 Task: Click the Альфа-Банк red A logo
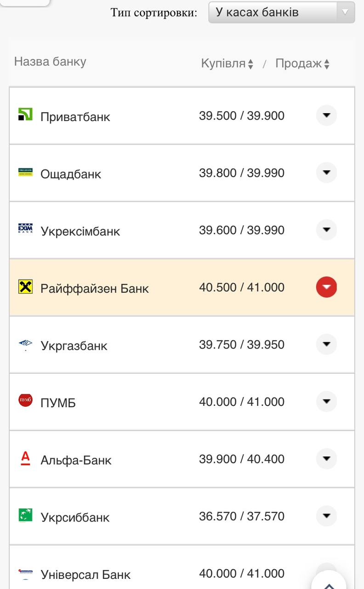25,458
